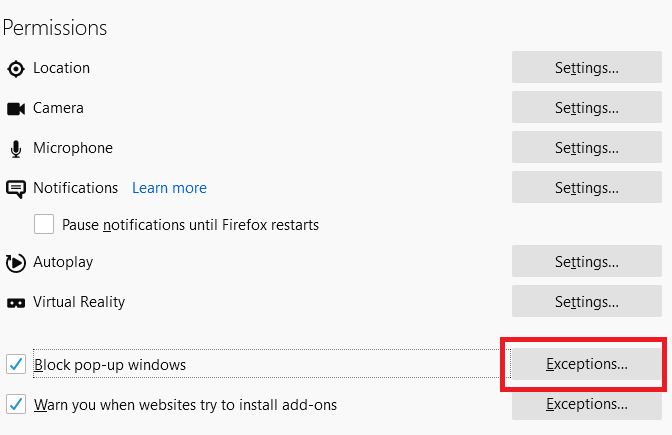The width and height of the screenshot is (672, 435).
Task: Open Microphone permission Settings
Action: [x=587, y=148]
